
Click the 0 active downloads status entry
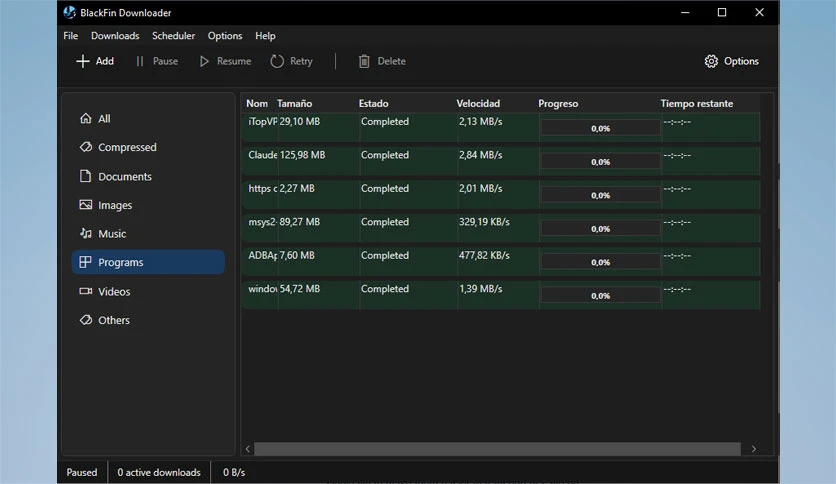[x=159, y=472]
